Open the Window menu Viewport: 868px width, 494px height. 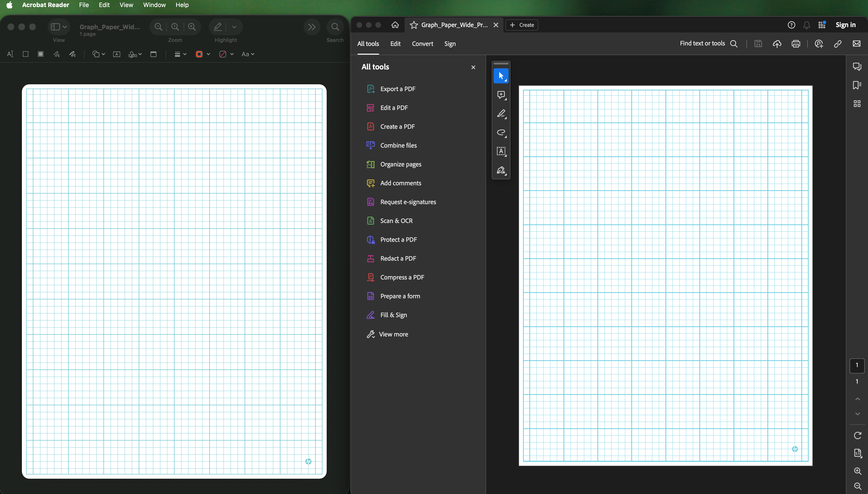click(154, 5)
